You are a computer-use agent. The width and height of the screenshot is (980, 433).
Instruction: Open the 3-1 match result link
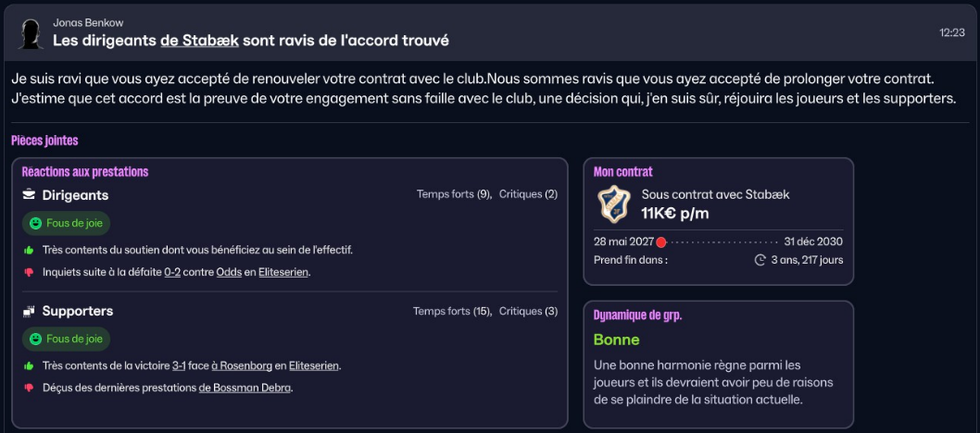pyautogui.click(x=180, y=365)
